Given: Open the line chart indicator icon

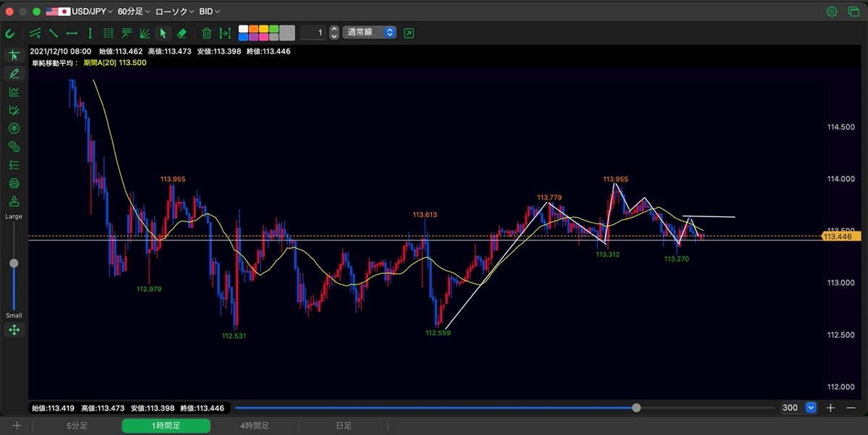Looking at the screenshot, I should 14,92.
